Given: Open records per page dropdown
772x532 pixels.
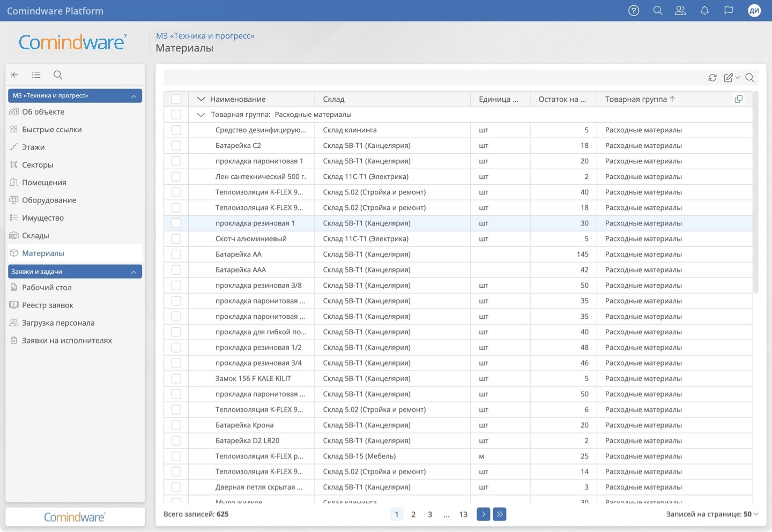Looking at the screenshot, I should click(x=750, y=514).
